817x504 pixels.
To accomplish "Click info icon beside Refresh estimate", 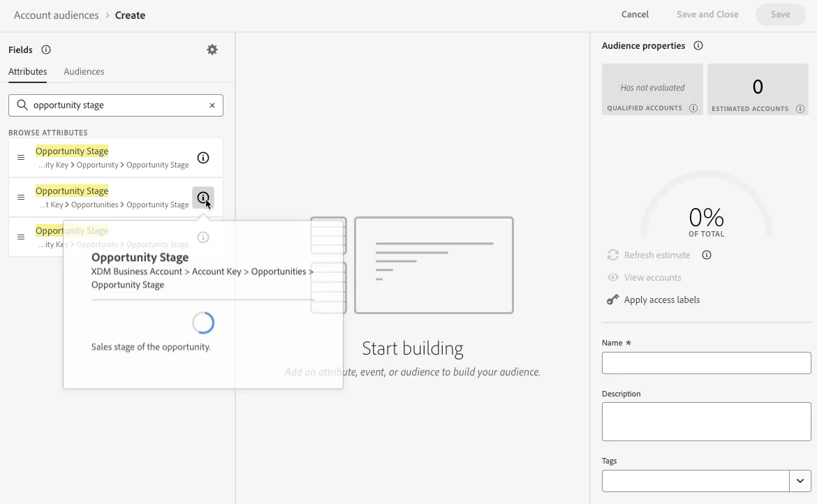I will (x=707, y=255).
